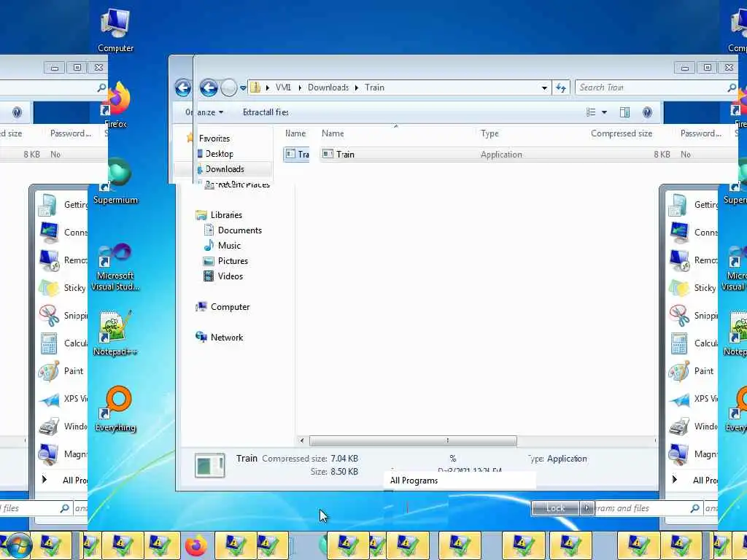
Task: Click the greyed Forward navigation button
Action: coord(229,87)
